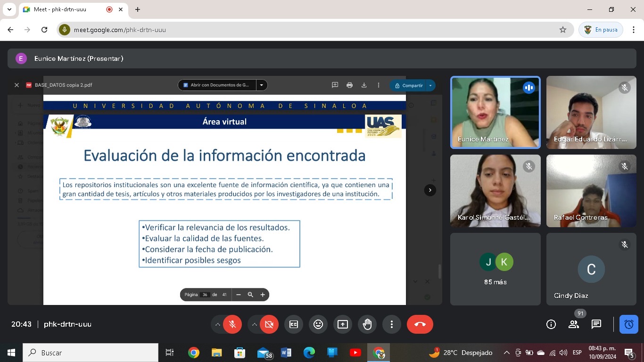
Task: Click the Compartir button
Action: click(x=408, y=85)
